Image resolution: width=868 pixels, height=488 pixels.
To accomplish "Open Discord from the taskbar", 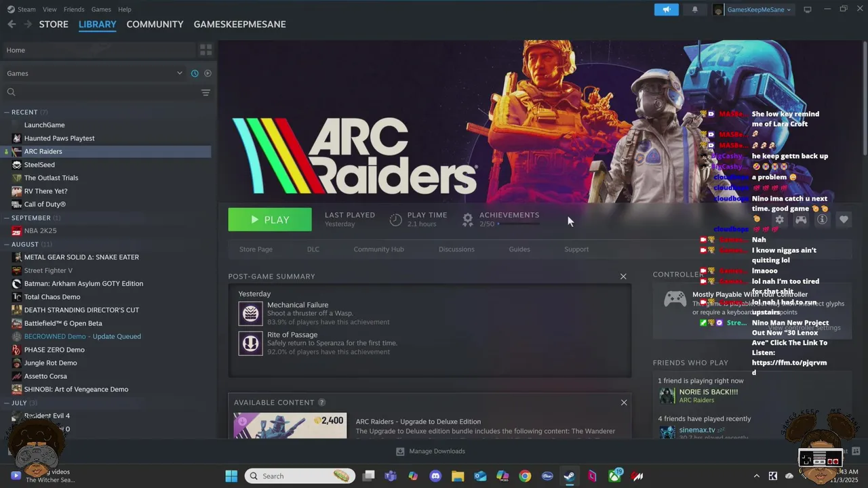I will coord(435,476).
